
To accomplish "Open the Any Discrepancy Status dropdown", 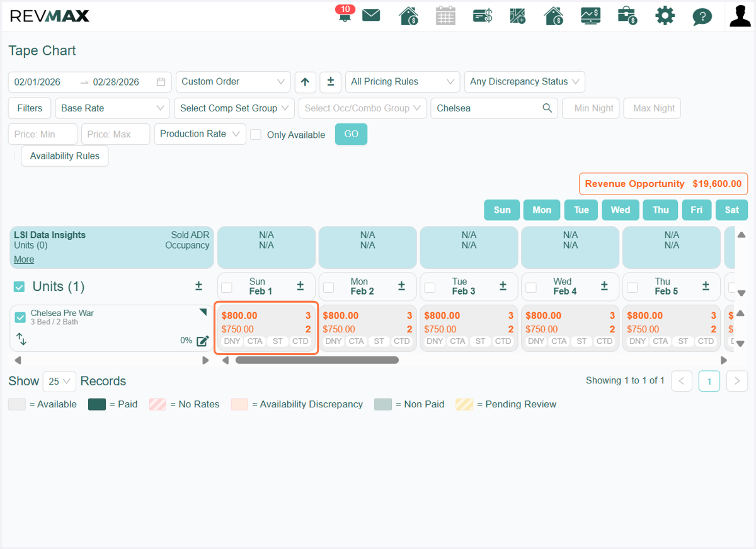I will coord(524,82).
